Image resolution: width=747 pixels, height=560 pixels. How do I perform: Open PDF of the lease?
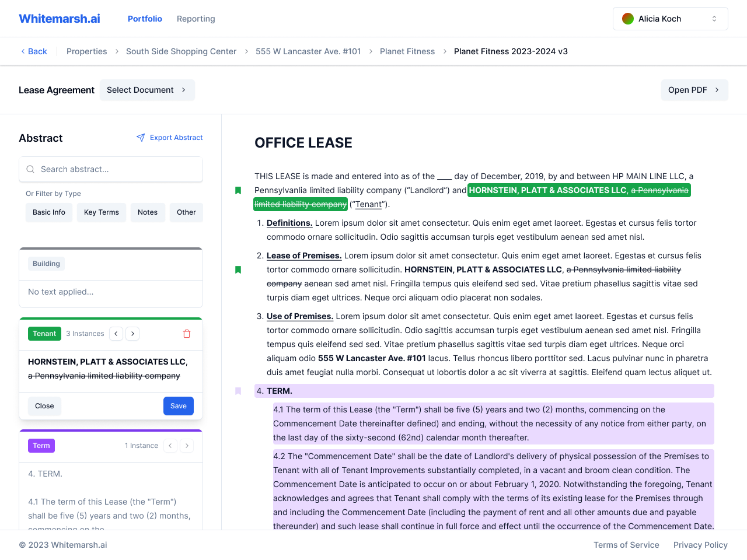pyautogui.click(x=694, y=90)
